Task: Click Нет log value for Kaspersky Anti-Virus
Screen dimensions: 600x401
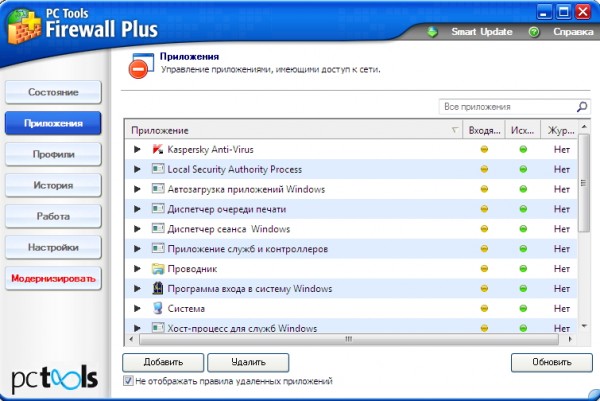Action: click(x=561, y=149)
